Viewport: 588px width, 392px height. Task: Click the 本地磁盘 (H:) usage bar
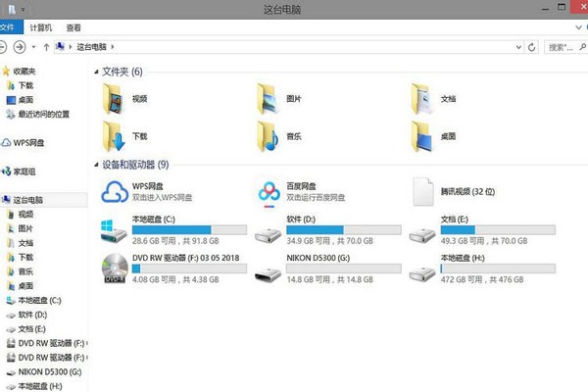[x=498, y=269]
